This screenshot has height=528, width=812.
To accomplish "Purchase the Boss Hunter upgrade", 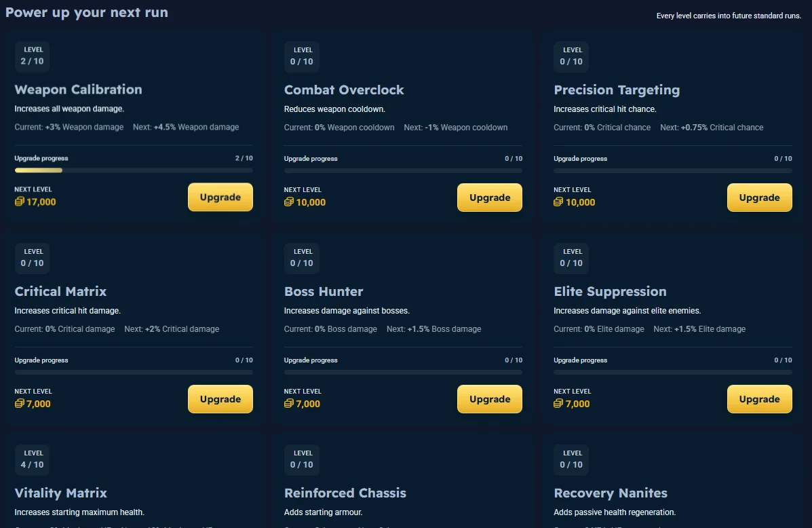I will coord(489,399).
